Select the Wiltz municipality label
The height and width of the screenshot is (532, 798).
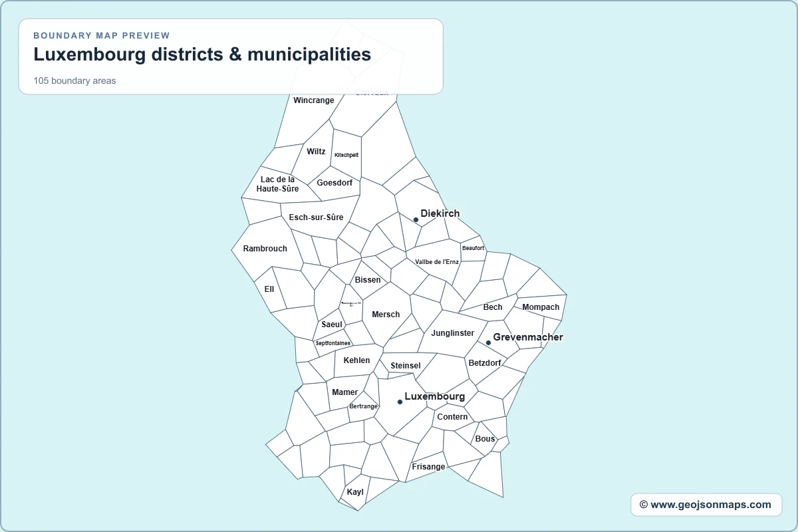tap(316, 152)
